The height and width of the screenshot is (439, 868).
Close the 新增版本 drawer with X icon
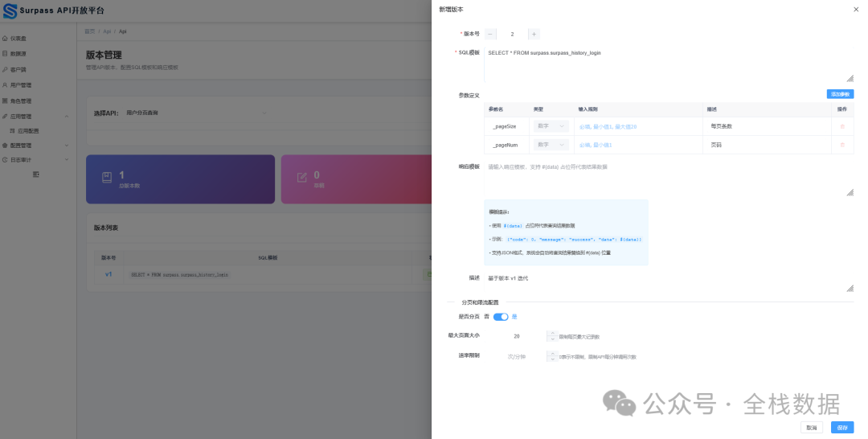(x=855, y=9)
